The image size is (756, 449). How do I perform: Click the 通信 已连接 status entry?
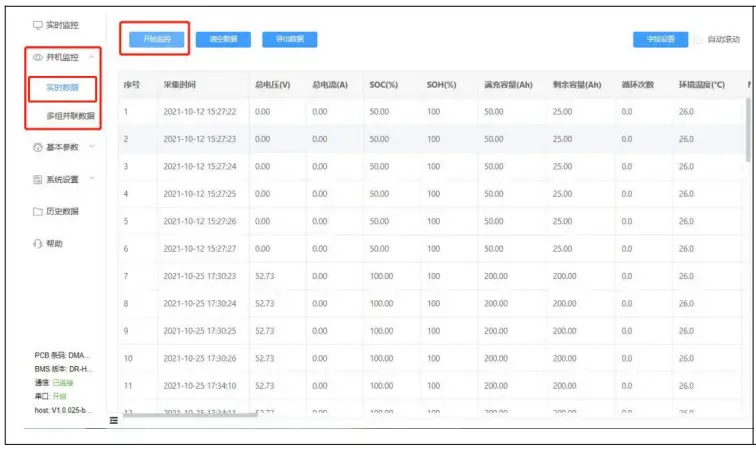54,383
